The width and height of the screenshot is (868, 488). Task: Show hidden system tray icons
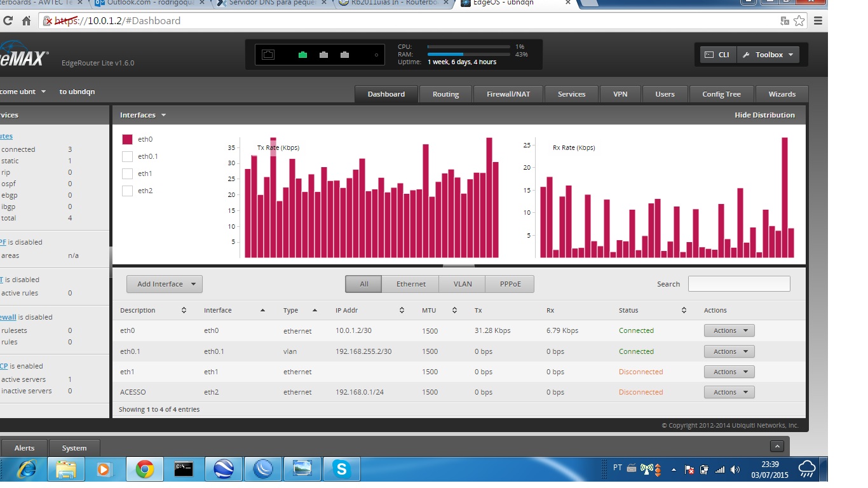pos(674,470)
